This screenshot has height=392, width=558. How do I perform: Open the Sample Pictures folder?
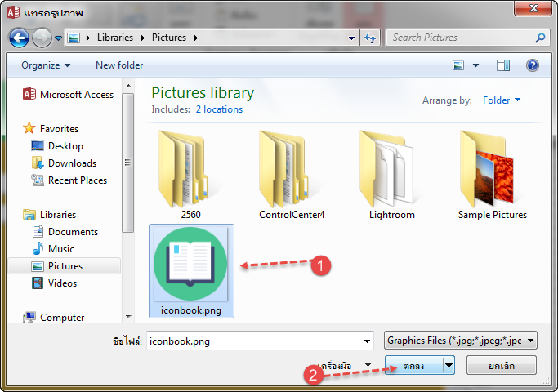[493, 173]
